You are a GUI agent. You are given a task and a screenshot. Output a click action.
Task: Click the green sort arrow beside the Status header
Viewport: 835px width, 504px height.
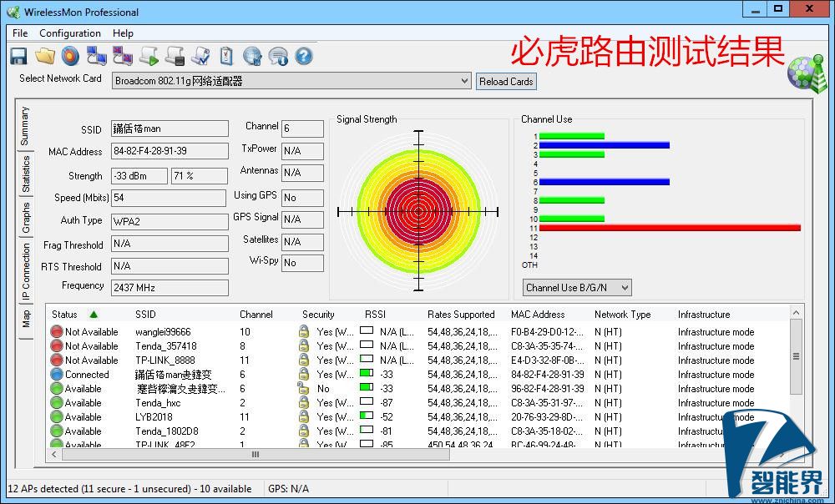point(94,315)
